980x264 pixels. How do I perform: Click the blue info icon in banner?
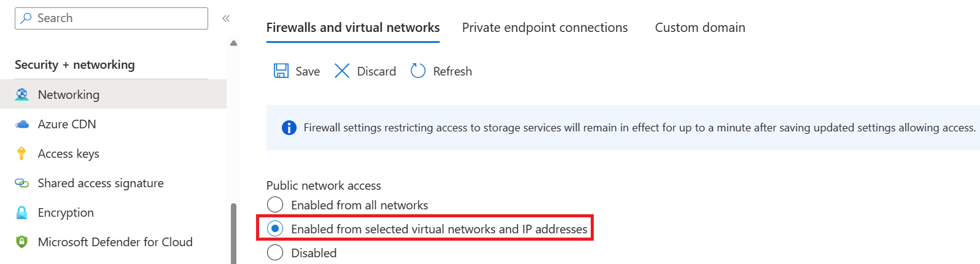point(289,128)
